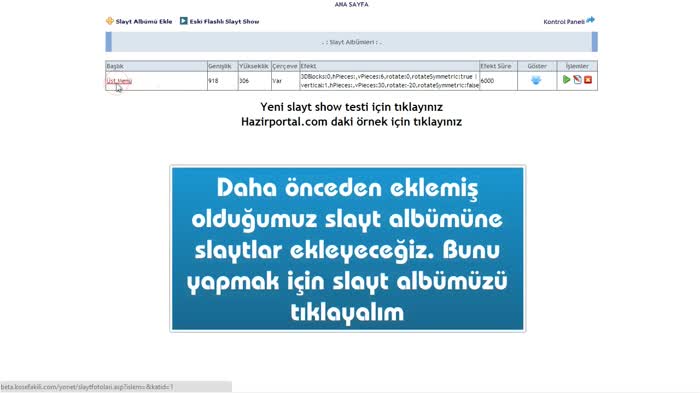Click the Göster column header
The width and height of the screenshot is (700, 393).
click(x=537, y=66)
